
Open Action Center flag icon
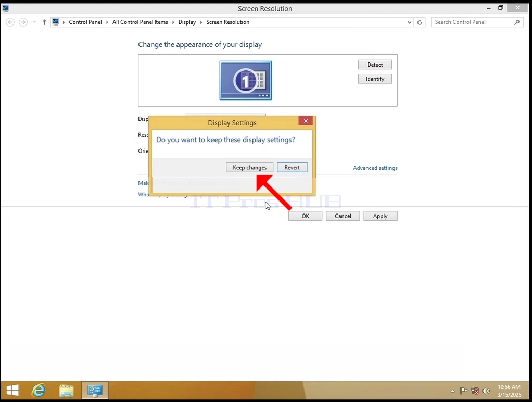(x=463, y=391)
